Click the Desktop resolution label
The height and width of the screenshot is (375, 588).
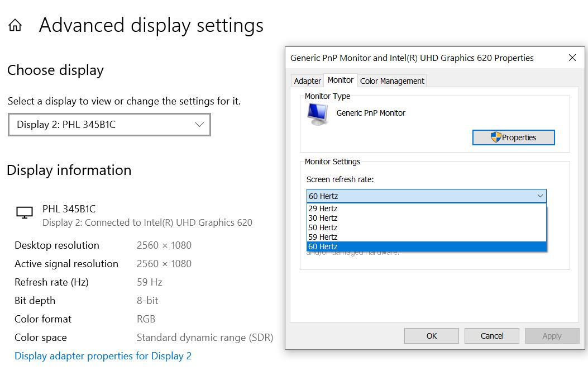click(x=56, y=245)
